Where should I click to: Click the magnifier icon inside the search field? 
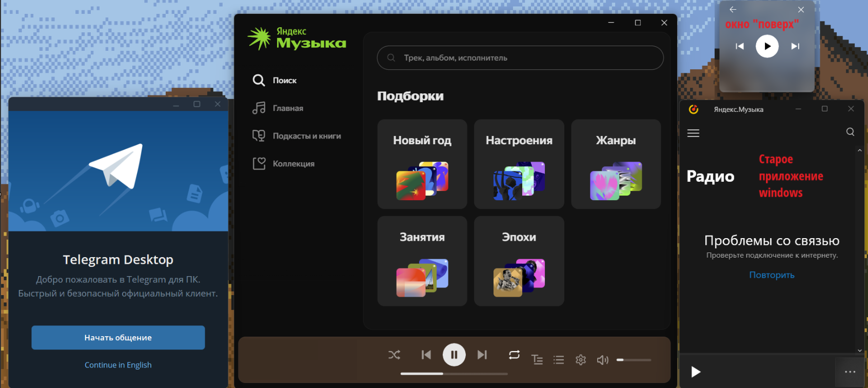pyautogui.click(x=391, y=57)
